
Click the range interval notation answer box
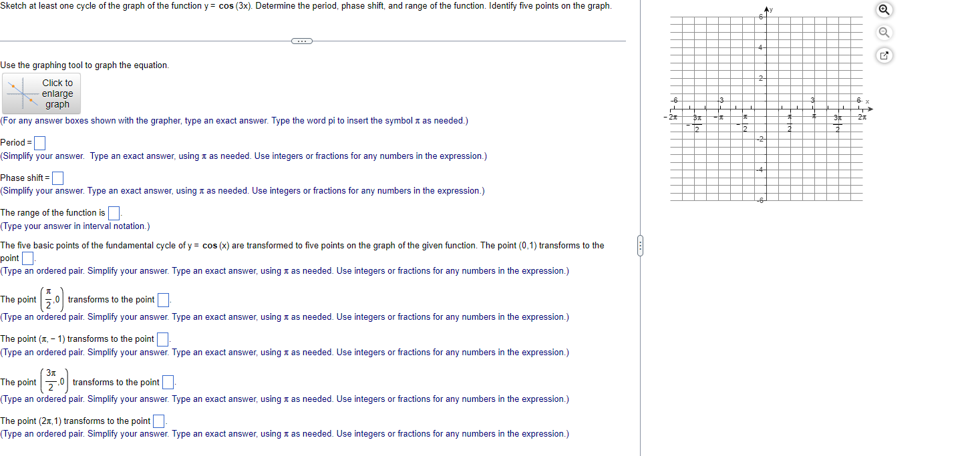pos(113,212)
